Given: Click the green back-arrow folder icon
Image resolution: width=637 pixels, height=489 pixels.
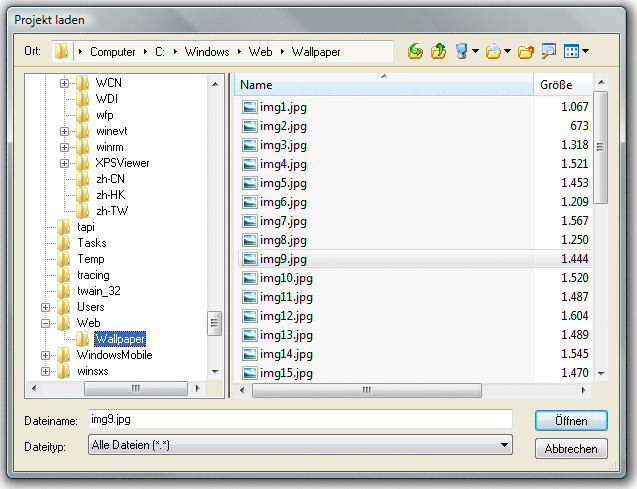Looking at the screenshot, I should (x=416, y=51).
